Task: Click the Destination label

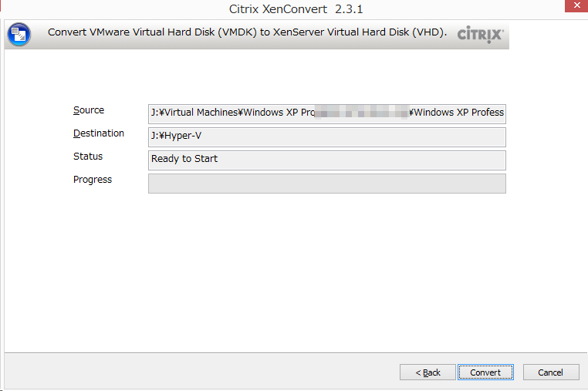Action: (x=99, y=133)
